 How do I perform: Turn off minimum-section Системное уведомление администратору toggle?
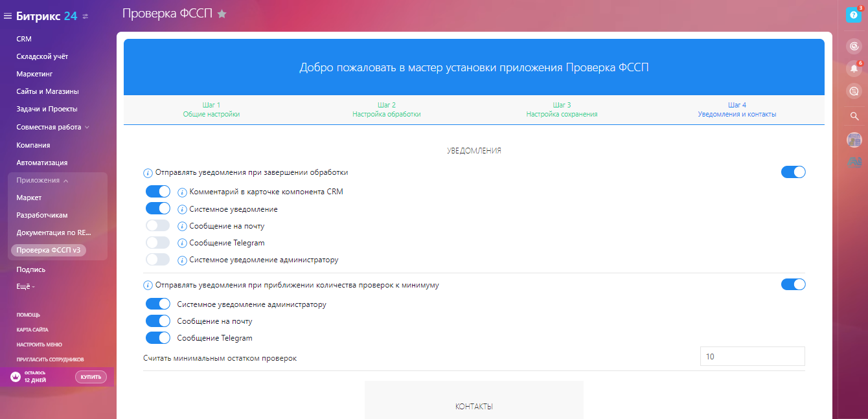157,304
